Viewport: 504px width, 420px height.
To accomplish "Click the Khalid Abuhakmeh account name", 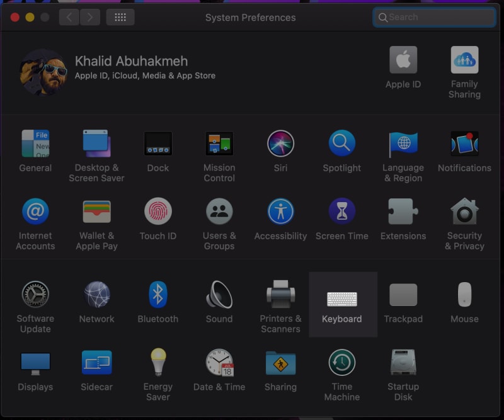I will [x=131, y=61].
